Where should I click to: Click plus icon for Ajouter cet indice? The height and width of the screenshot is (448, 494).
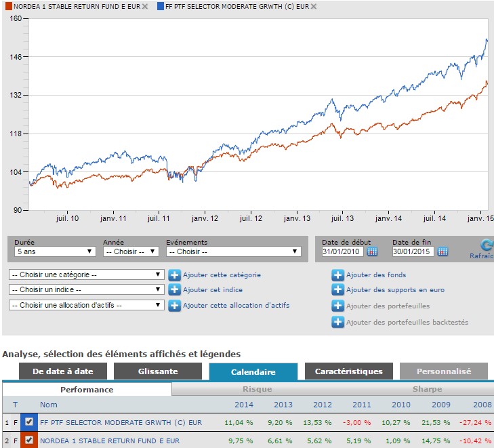(174, 290)
